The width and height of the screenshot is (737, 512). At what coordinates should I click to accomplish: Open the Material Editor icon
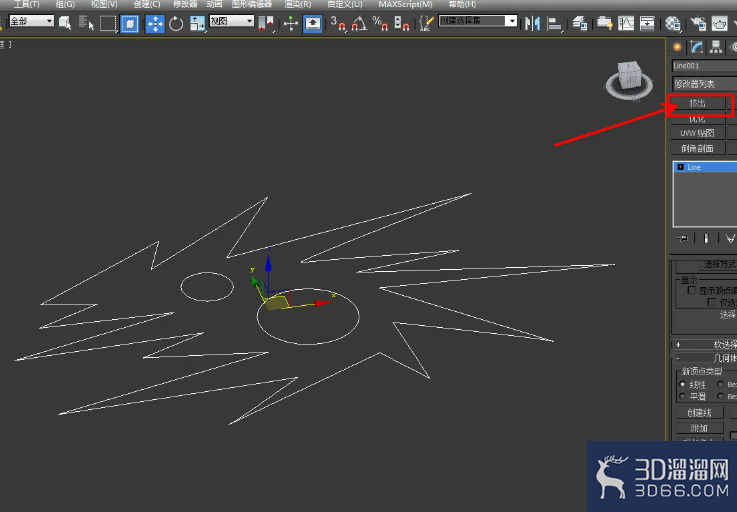pyautogui.click(x=673, y=24)
